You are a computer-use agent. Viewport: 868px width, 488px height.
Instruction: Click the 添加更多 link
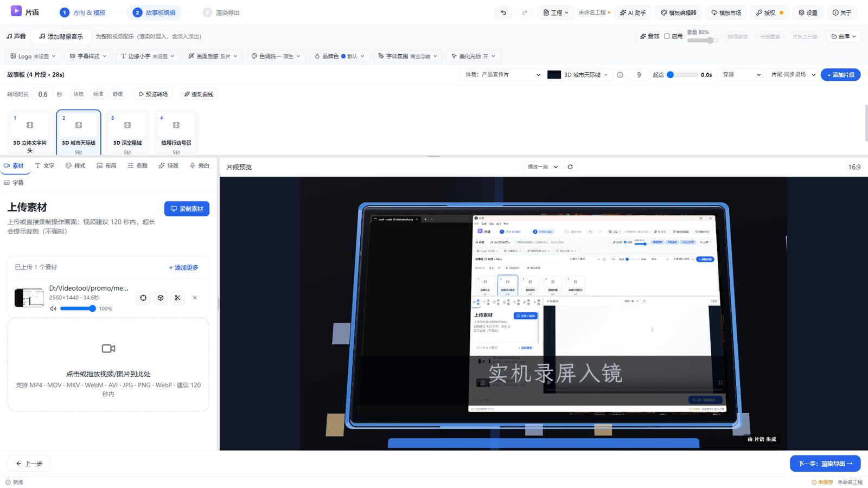click(184, 268)
